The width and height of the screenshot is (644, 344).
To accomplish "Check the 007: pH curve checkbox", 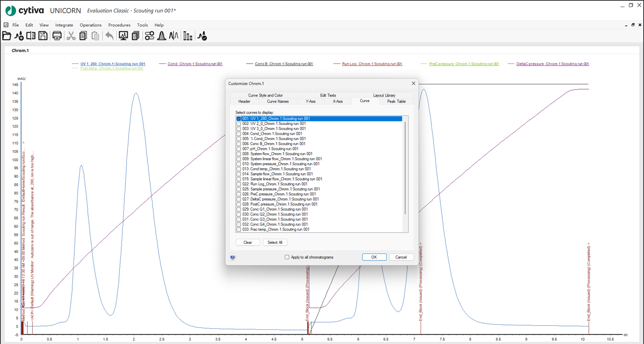I will (239, 149).
